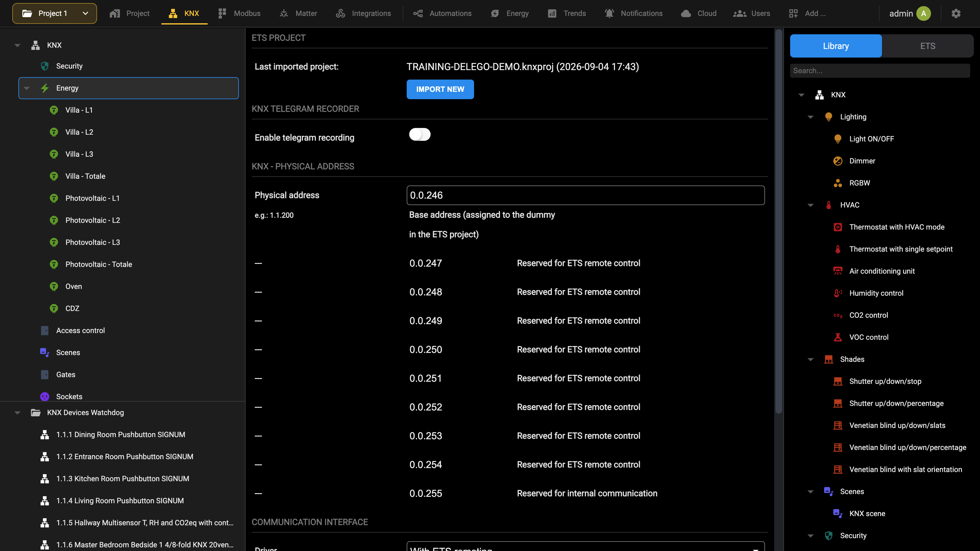Image resolution: width=980 pixels, height=551 pixels.
Task: Click the Oven energy meter icon
Action: point(54,287)
